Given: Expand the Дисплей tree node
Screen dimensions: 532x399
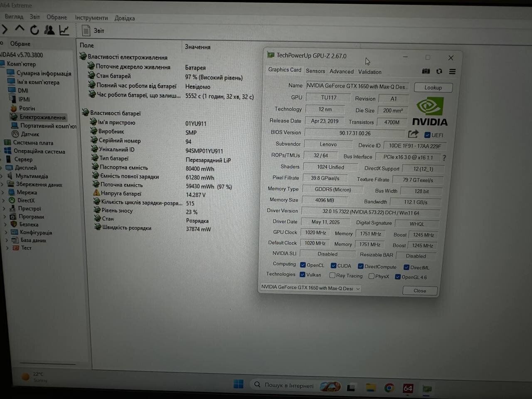Looking at the screenshot, I should tap(2, 168).
